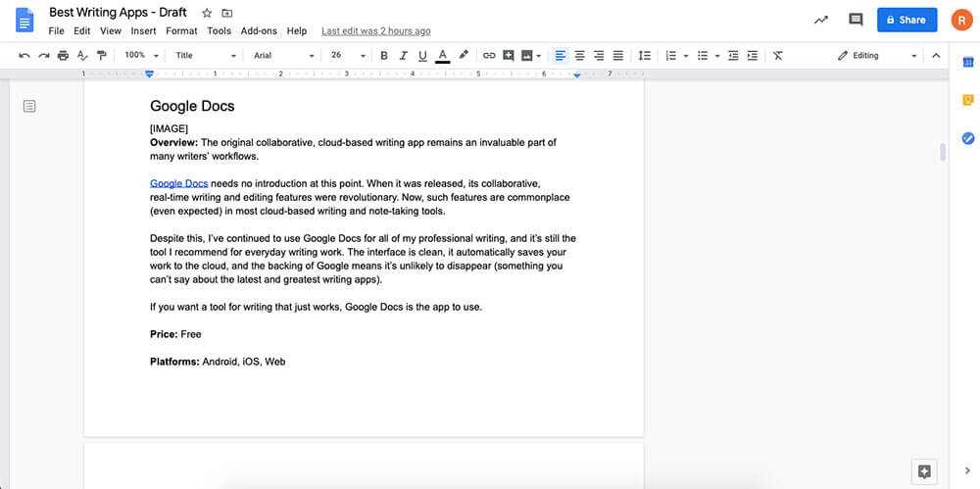Click the blue Share button
The width and height of the screenshot is (980, 489).
906,20
